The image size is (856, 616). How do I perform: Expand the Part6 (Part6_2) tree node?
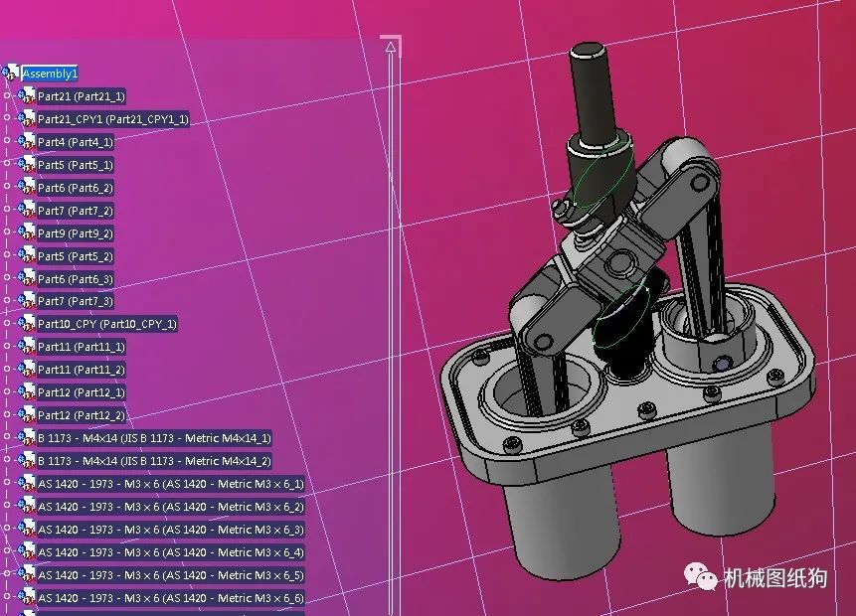click(7, 186)
